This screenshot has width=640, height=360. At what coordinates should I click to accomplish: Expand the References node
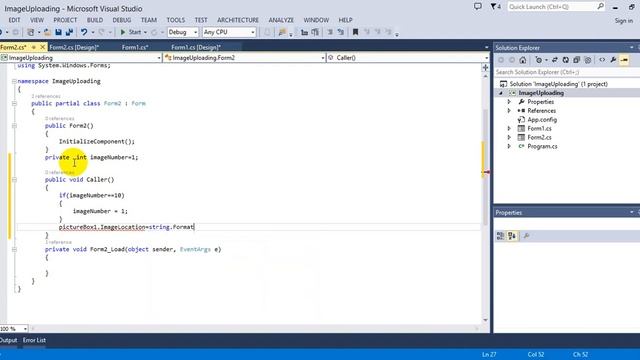coord(509,111)
